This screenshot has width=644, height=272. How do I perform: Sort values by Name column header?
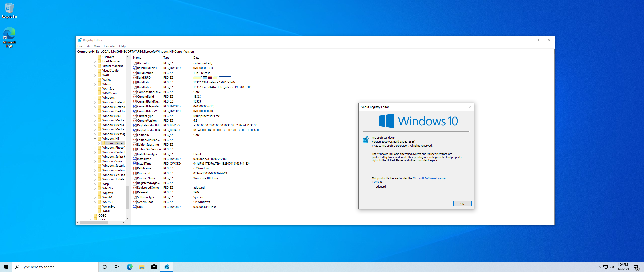(146, 58)
